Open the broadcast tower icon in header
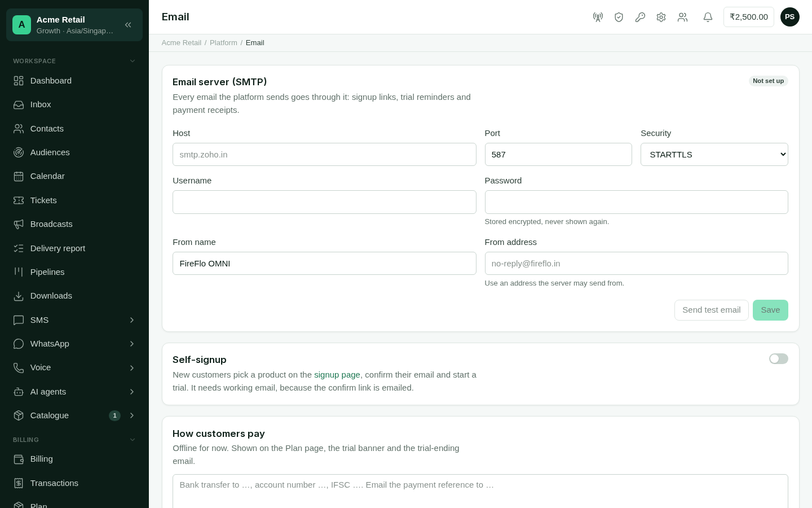 (x=598, y=17)
